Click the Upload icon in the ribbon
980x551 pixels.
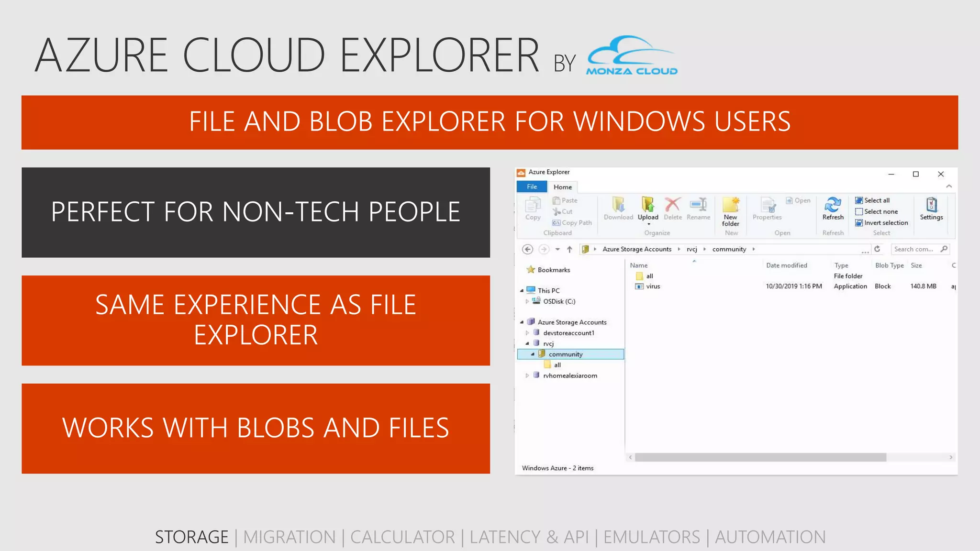coord(648,206)
